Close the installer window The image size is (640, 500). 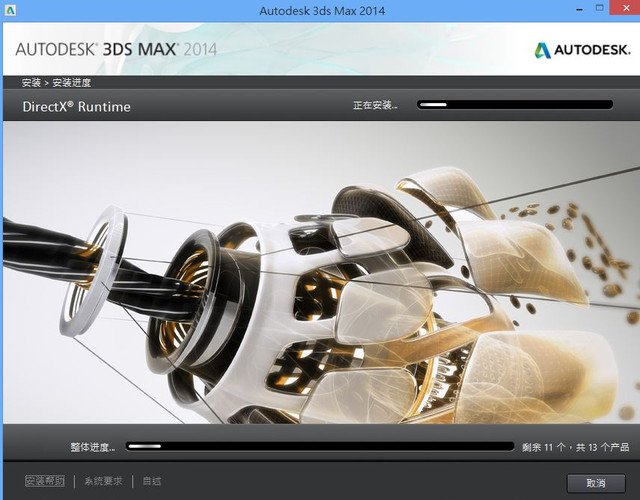point(626,8)
